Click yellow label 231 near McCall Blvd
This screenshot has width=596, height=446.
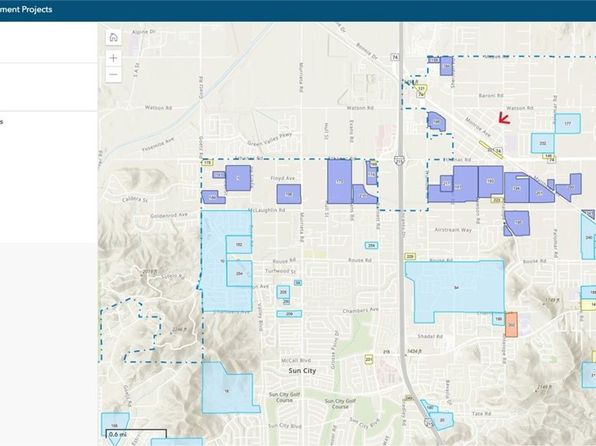point(368,359)
